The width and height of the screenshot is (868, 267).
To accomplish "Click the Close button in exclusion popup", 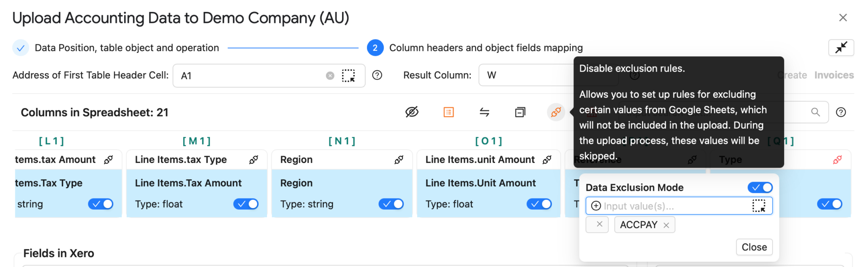I will [x=754, y=247].
